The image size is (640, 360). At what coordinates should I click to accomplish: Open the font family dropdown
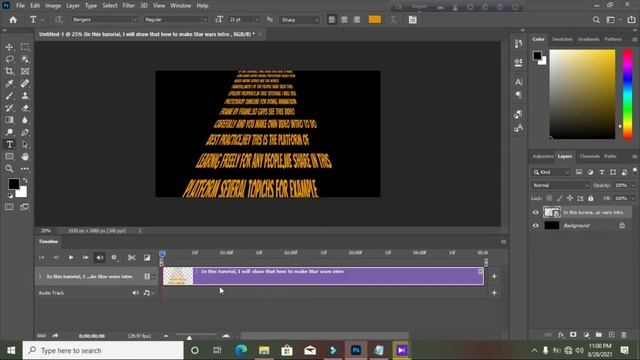[x=106, y=20]
